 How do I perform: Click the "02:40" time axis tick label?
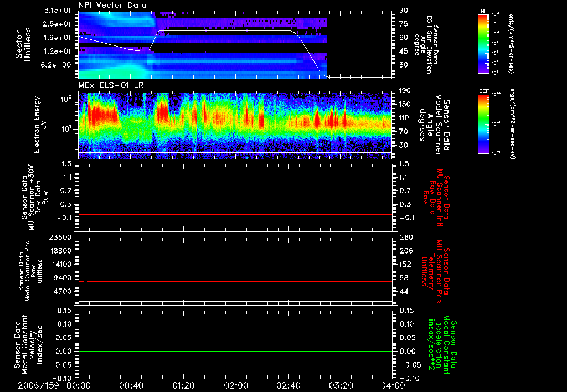(x=288, y=385)
